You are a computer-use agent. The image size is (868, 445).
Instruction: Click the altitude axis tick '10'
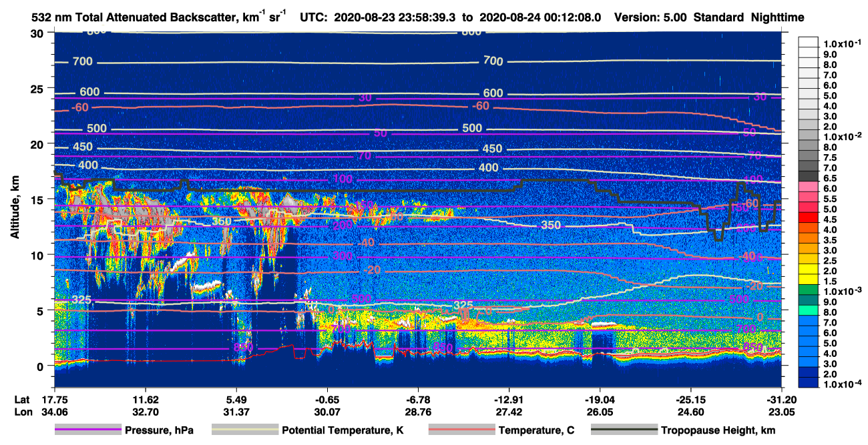click(x=39, y=255)
